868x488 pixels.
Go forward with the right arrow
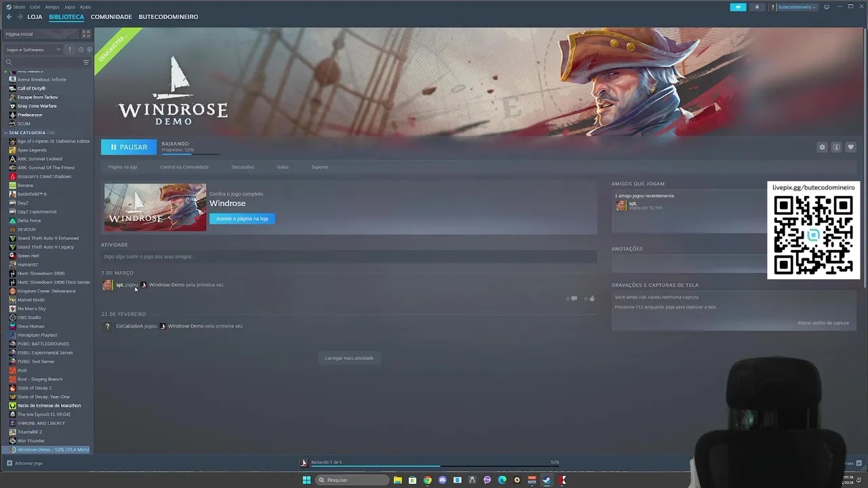[x=20, y=17]
